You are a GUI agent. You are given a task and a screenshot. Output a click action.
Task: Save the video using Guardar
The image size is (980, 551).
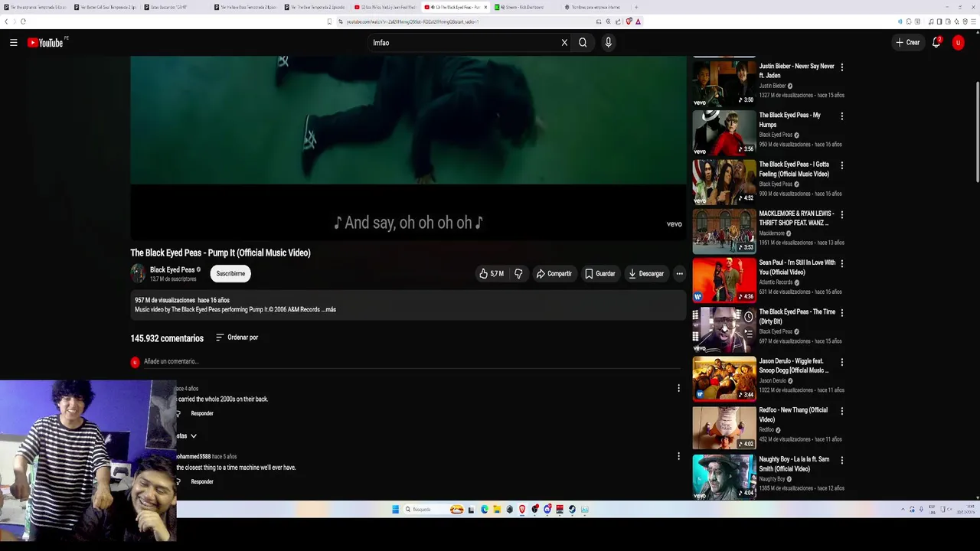(x=599, y=273)
